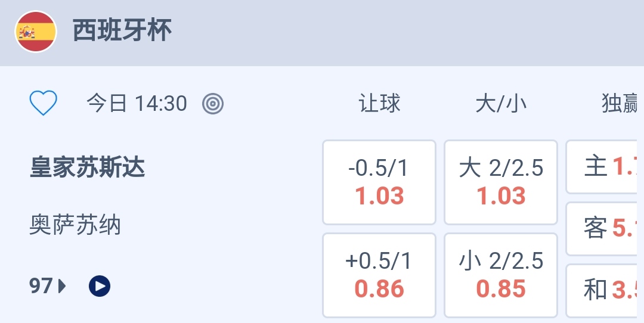This screenshot has height=323, width=644.
Task: Favorite this match with the heart icon
Action: click(44, 104)
